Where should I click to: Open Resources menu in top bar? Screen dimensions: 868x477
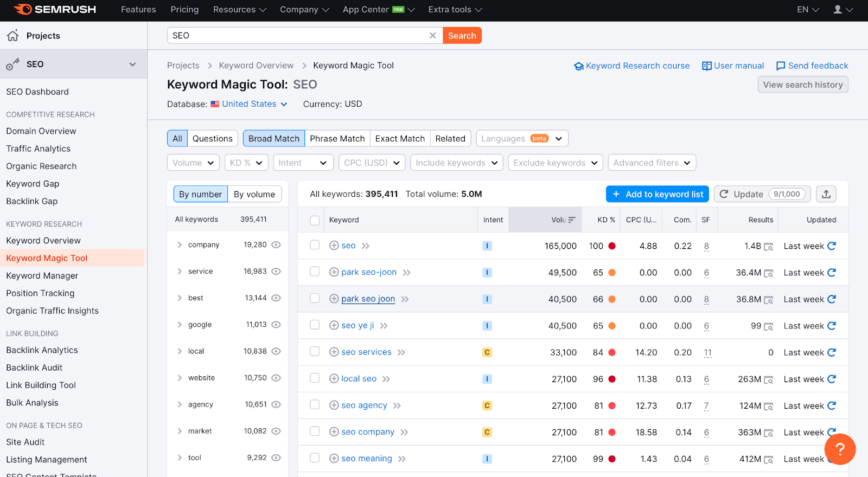pyautogui.click(x=240, y=10)
